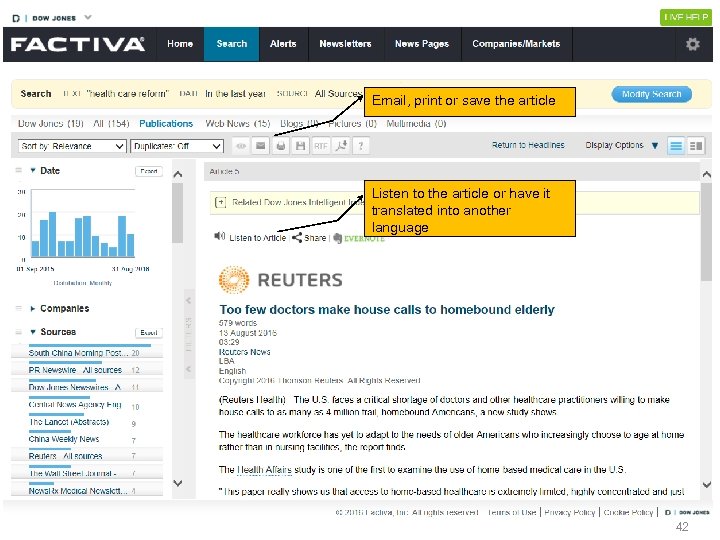Image resolution: width=720 pixels, height=540 pixels.
Task: Click Expand button in Sources panel
Action: (x=149, y=332)
